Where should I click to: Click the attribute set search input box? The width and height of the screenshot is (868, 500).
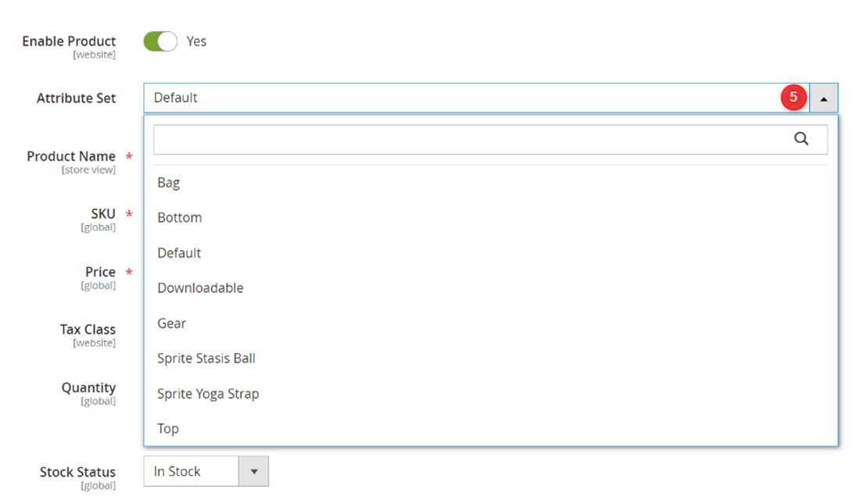tap(469, 138)
